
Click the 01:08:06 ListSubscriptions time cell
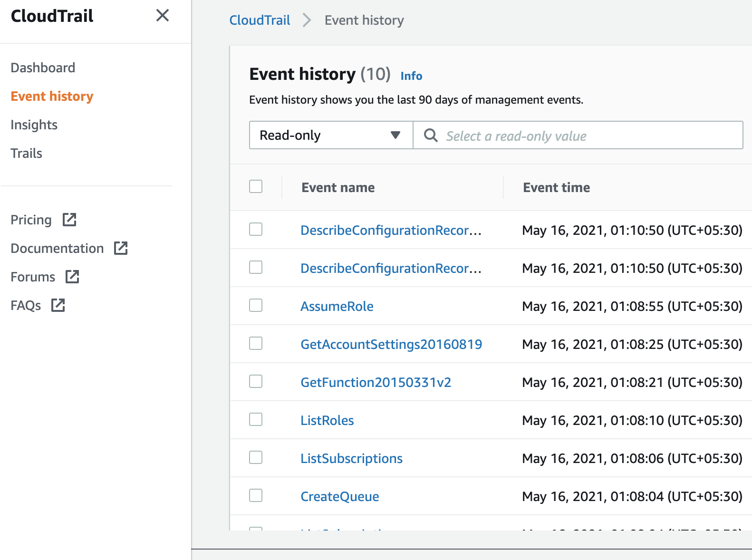[x=632, y=458]
